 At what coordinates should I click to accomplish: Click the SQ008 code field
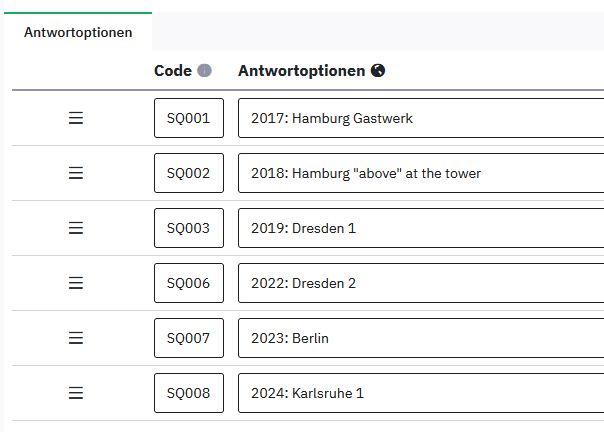coord(189,393)
